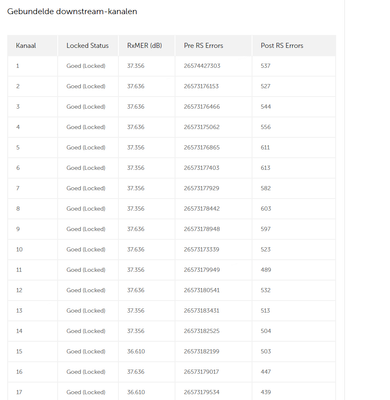Click the 'Gebundelde downstream-kanalen' heading
390x400 pixels.
coord(72,12)
